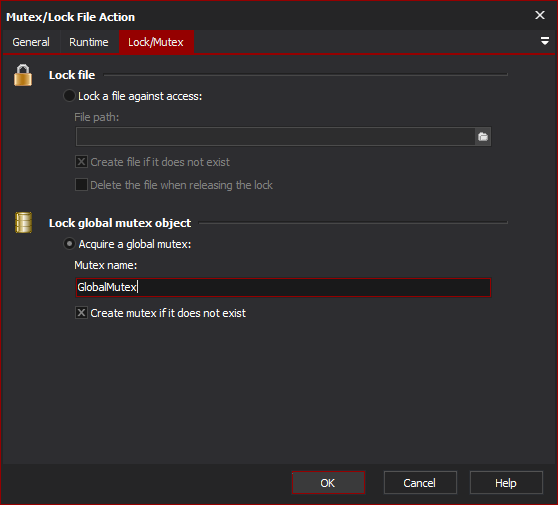Click the gold mutex barrel icon
The width and height of the screenshot is (558, 505).
point(23,222)
